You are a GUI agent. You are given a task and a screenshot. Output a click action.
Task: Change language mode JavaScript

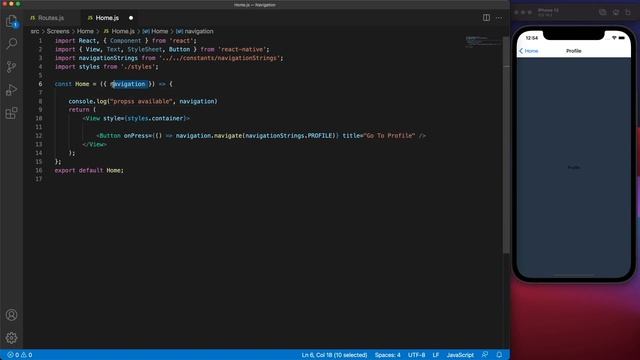[460, 355]
